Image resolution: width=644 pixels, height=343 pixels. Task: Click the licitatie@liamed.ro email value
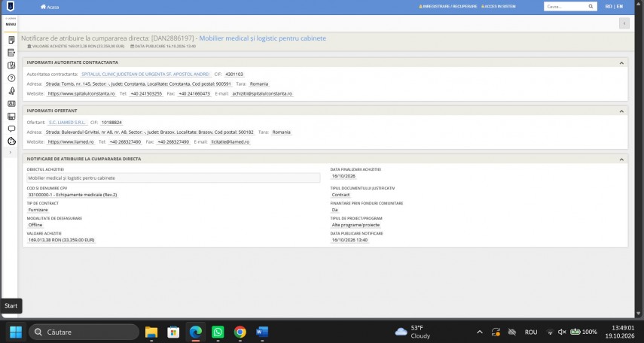[x=230, y=142]
